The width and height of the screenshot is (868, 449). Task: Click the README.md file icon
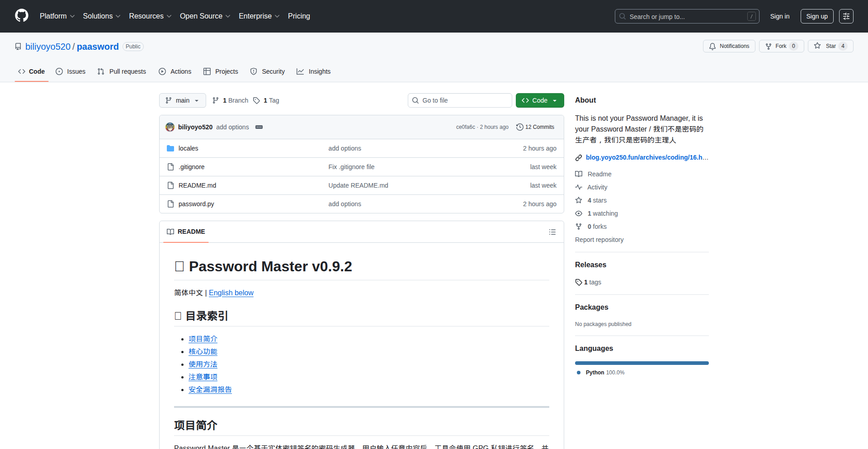click(170, 185)
